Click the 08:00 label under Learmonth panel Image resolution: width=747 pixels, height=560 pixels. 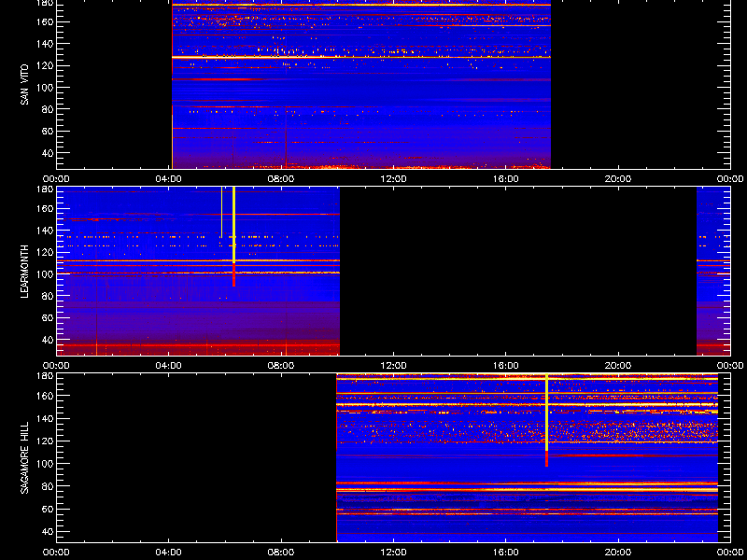click(281, 366)
